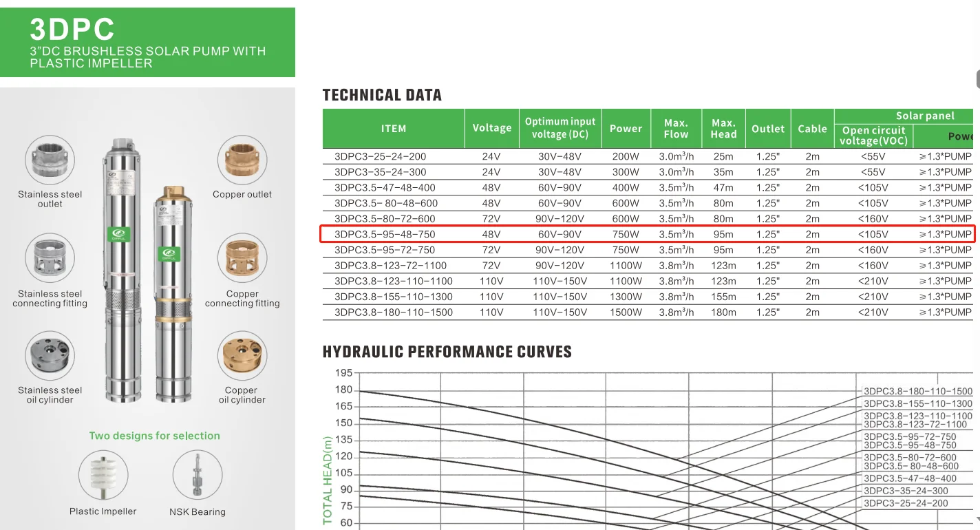
Task: Click <210V in the 3DPC3.8-180-110-1500 row
Action: (874, 312)
